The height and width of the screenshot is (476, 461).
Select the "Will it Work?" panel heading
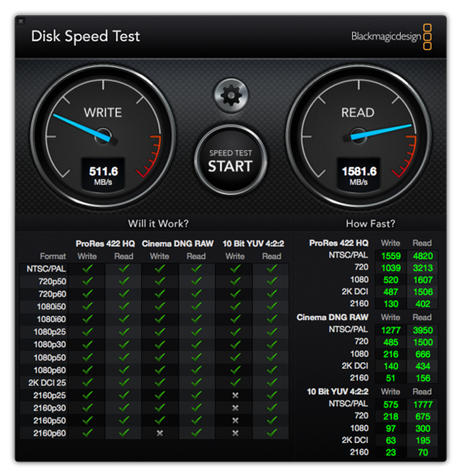click(x=158, y=223)
